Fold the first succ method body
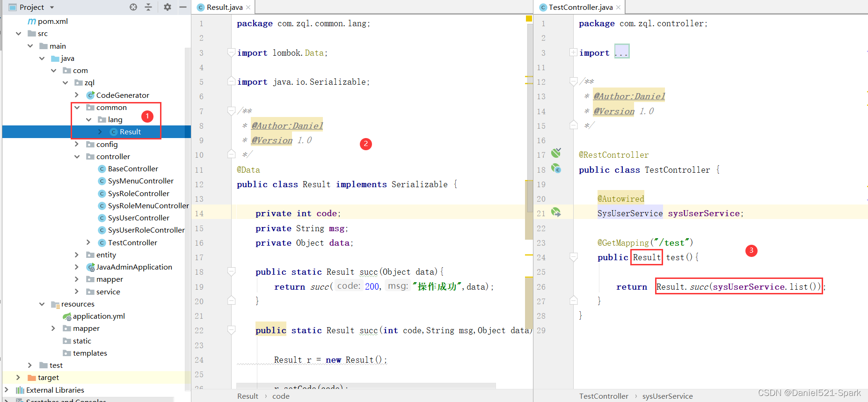Image resolution: width=868 pixels, height=402 pixels. coord(231,271)
